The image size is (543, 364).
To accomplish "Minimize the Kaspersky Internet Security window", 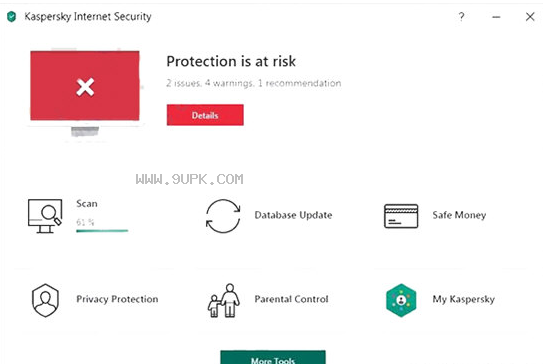I will click(496, 17).
